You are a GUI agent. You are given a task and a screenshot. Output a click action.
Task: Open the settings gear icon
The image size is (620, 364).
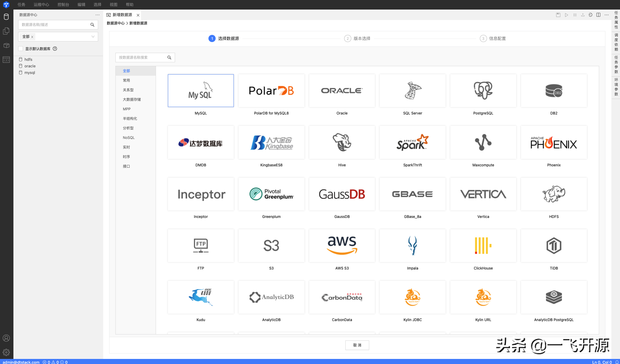click(x=6, y=352)
